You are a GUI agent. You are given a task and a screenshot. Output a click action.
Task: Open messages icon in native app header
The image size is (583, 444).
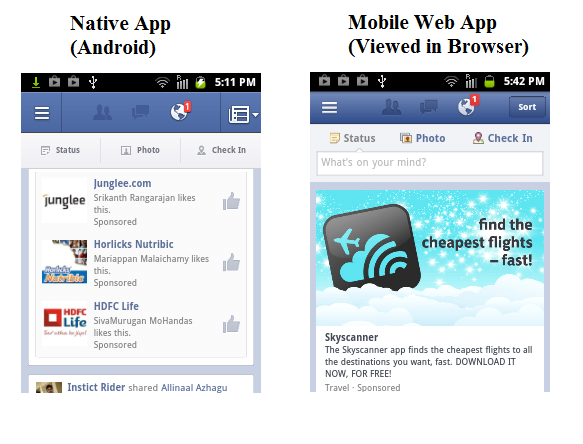141,112
